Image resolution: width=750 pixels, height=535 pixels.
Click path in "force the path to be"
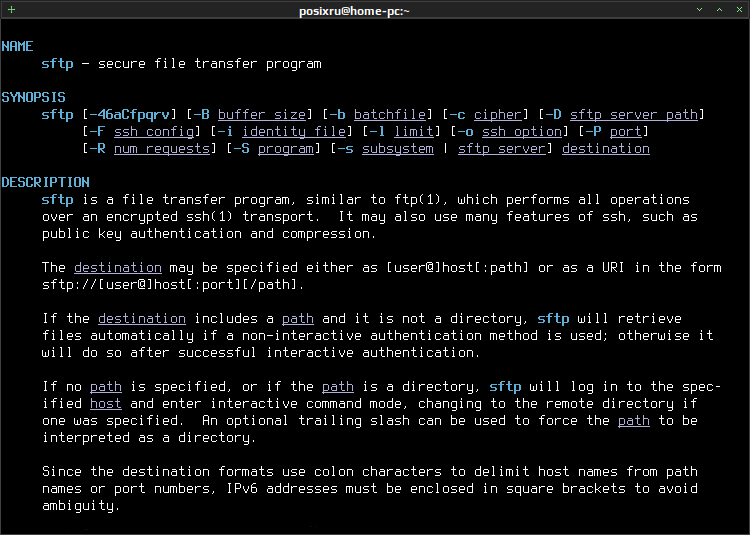[x=634, y=421]
